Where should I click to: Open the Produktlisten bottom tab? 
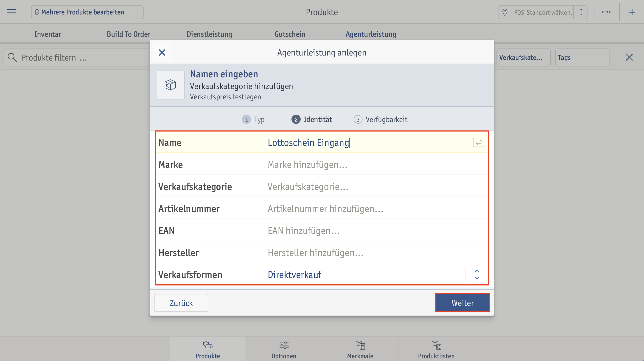(x=436, y=350)
